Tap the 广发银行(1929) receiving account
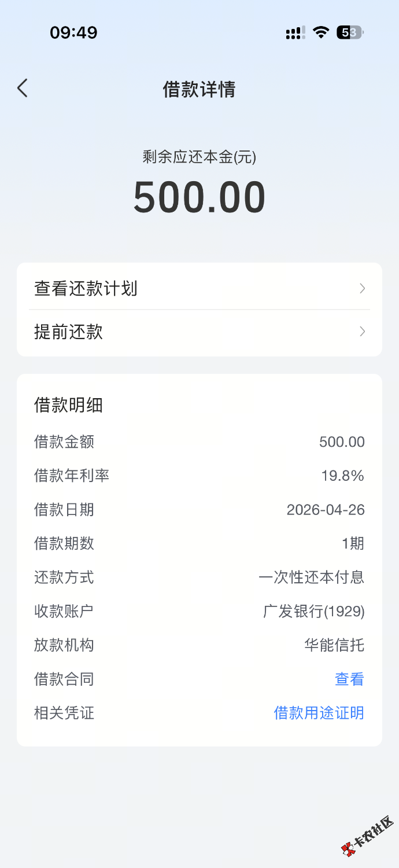Image resolution: width=399 pixels, height=868 pixels. coord(313,611)
